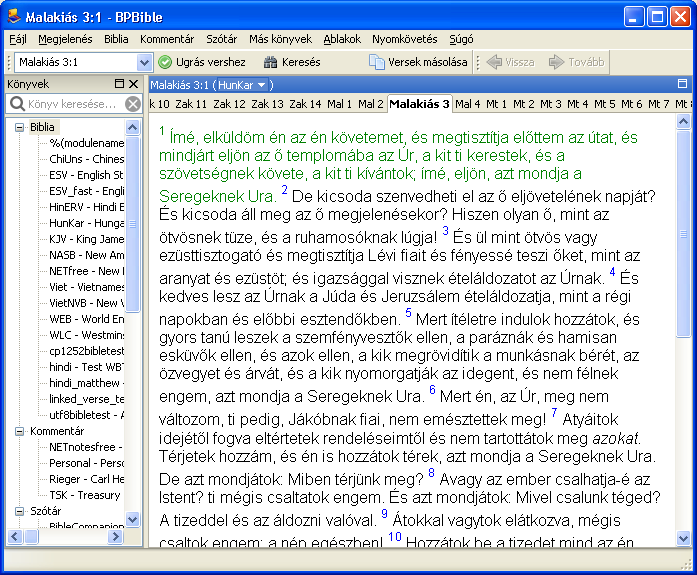Clear the Könyv keresése search field
This screenshot has height=575, width=697.
[x=132, y=104]
